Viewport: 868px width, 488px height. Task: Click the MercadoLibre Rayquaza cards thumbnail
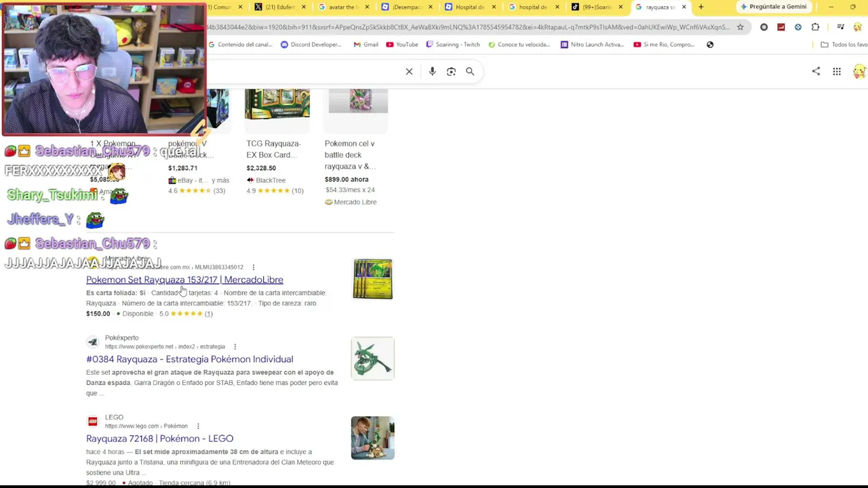tap(372, 279)
